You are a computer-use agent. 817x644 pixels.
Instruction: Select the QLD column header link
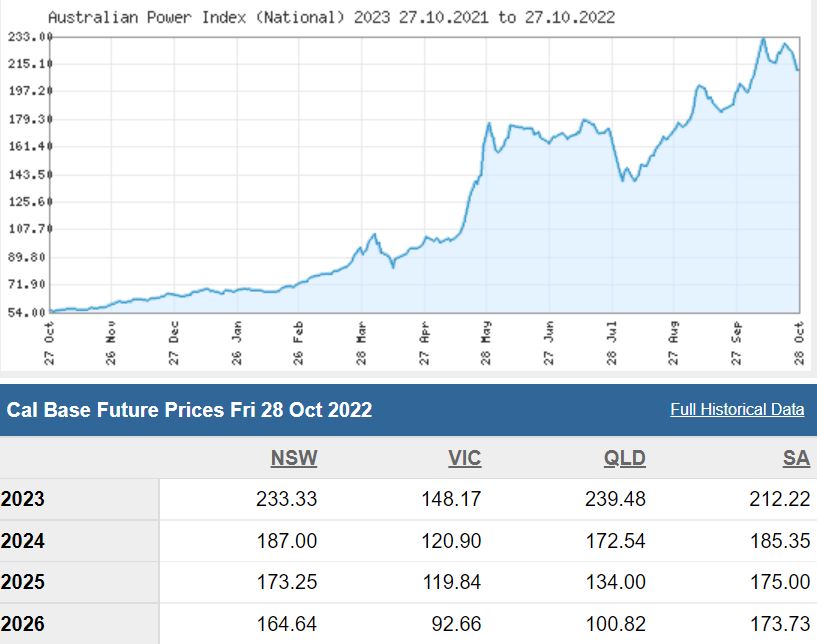625,459
